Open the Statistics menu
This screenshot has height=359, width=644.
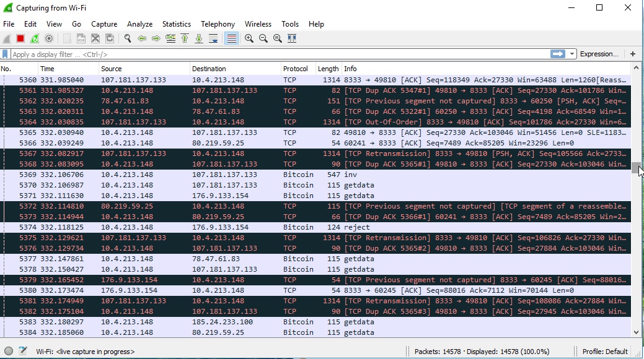pyautogui.click(x=177, y=24)
